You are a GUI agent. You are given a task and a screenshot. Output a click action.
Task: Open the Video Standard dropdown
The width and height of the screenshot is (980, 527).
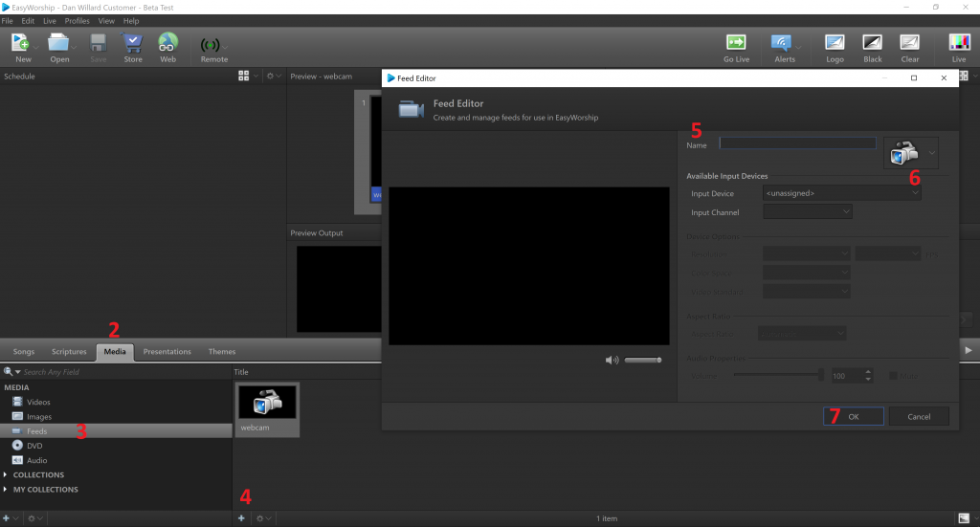(806, 291)
